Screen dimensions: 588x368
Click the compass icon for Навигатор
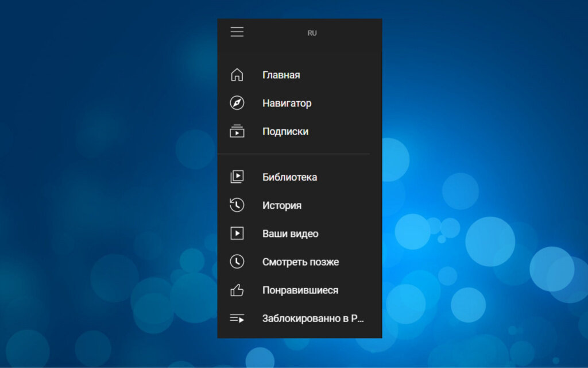[237, 103]
